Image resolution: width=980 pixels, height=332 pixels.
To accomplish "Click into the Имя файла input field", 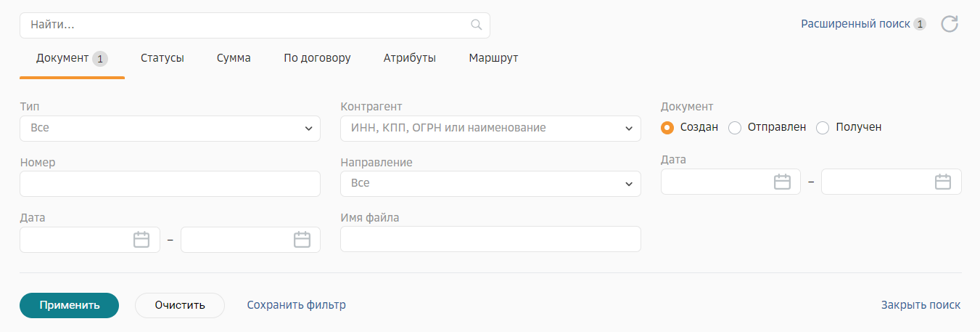I will (490, 239).
